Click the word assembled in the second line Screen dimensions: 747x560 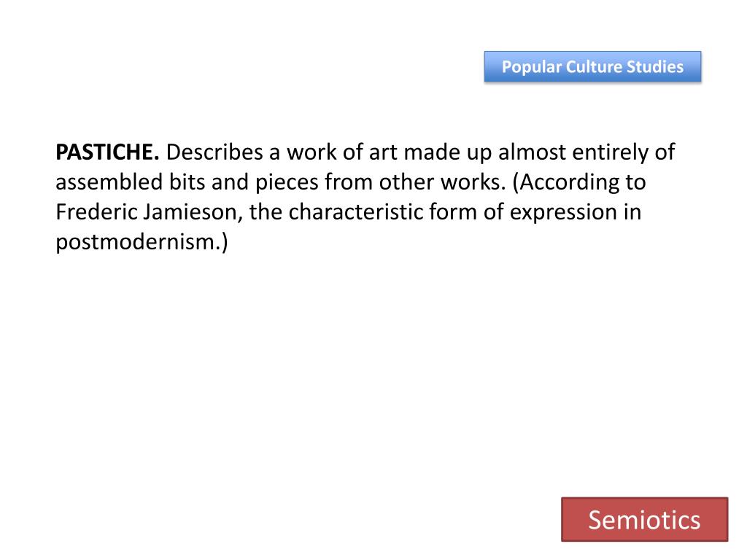tap(109, 182)
